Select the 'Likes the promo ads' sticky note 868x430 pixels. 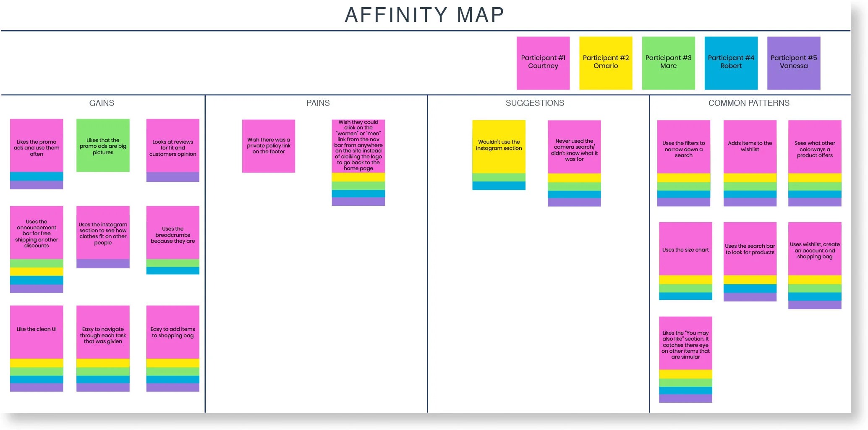click(x=37, y=147)
